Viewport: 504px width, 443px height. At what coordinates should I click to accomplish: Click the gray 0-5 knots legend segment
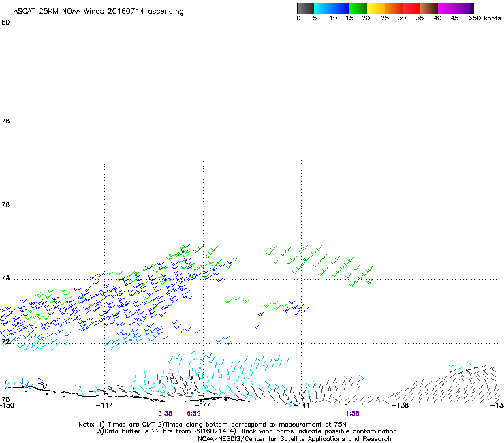click(x=305, y=8)
